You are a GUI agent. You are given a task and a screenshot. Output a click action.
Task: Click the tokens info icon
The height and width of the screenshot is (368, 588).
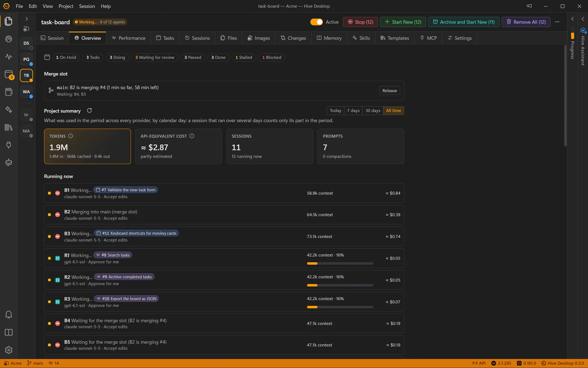point(71,136)
